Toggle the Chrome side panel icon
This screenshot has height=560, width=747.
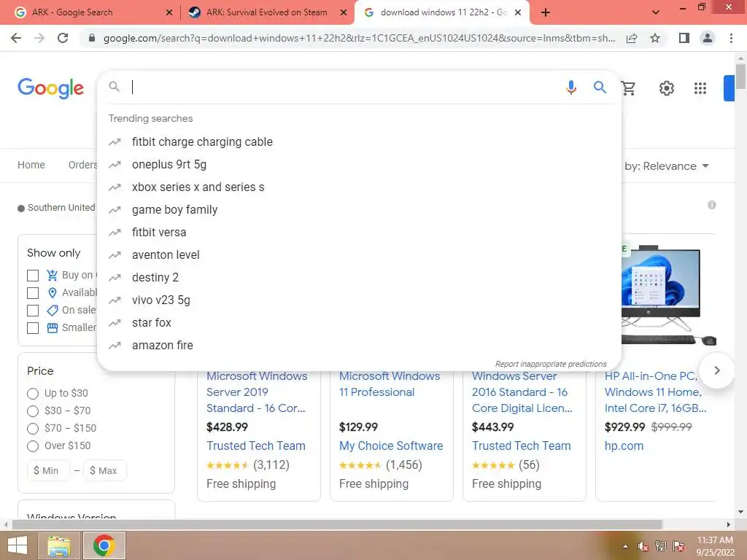[684, 38]
